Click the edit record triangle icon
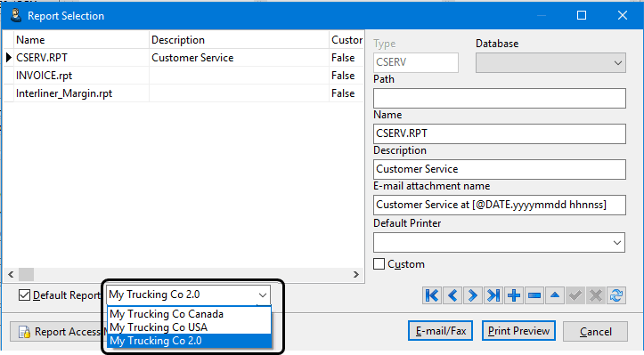The image size is (644, 355). pyautogui.click(x=555, y=295)
